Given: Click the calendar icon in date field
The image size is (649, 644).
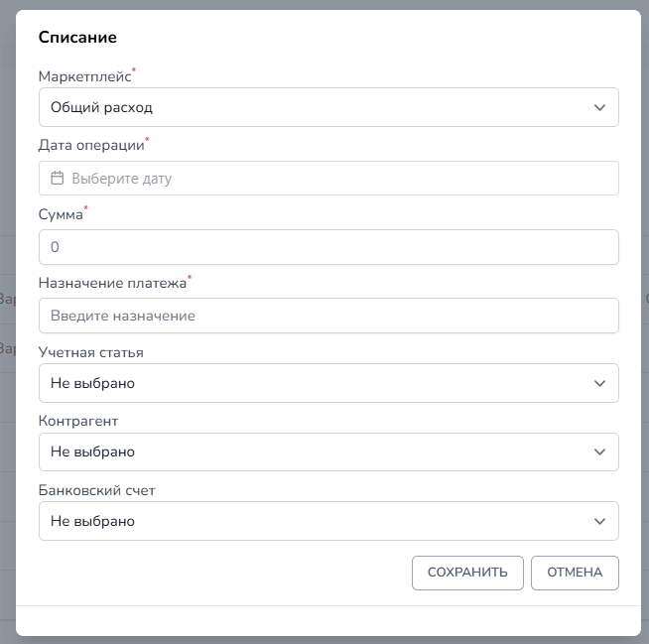Looking at the screenshot, I should pyautogui.click(x=58, y=179).
